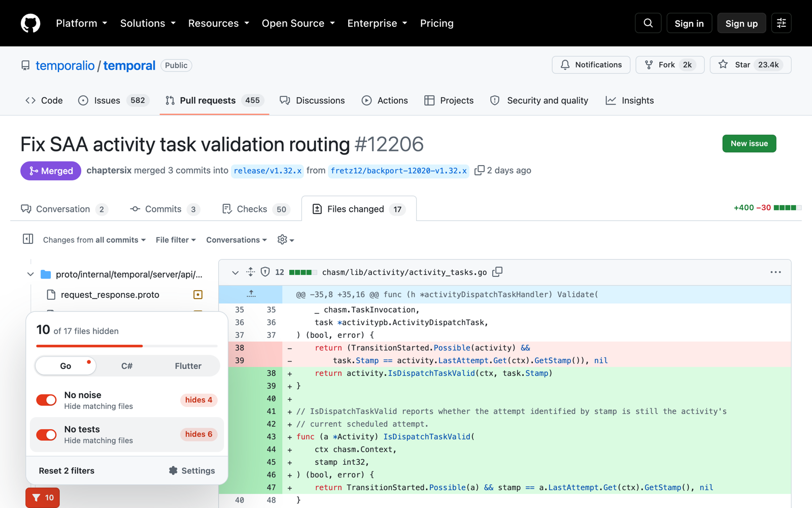Click the green New issue button
The width and height of the screenshot is (812, 508).
[749, 144]
